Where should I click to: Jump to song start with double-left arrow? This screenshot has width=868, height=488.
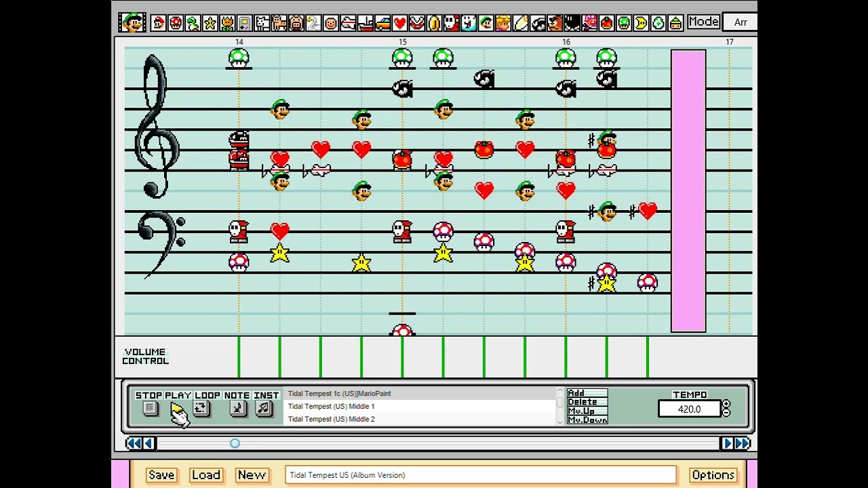[133, 443]
